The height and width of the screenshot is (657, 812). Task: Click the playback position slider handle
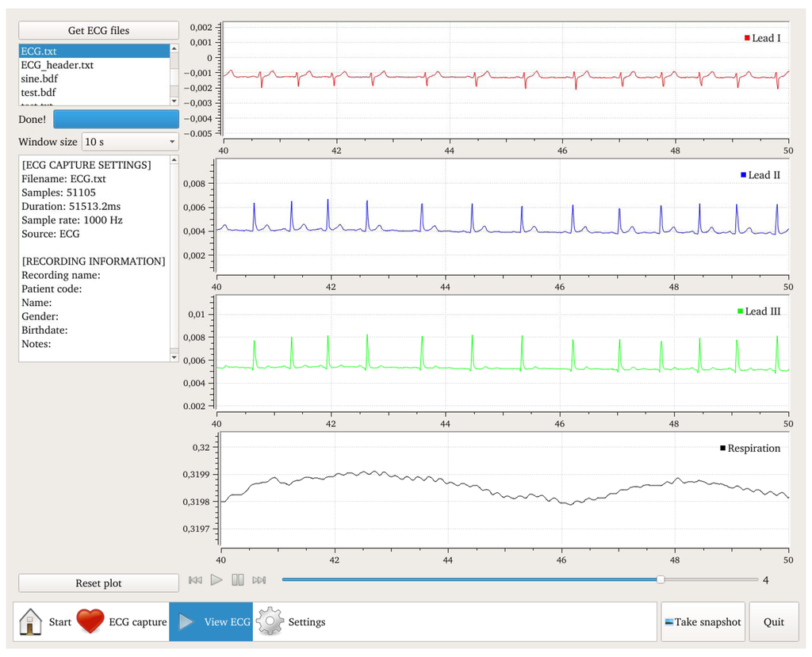point(661,580)
